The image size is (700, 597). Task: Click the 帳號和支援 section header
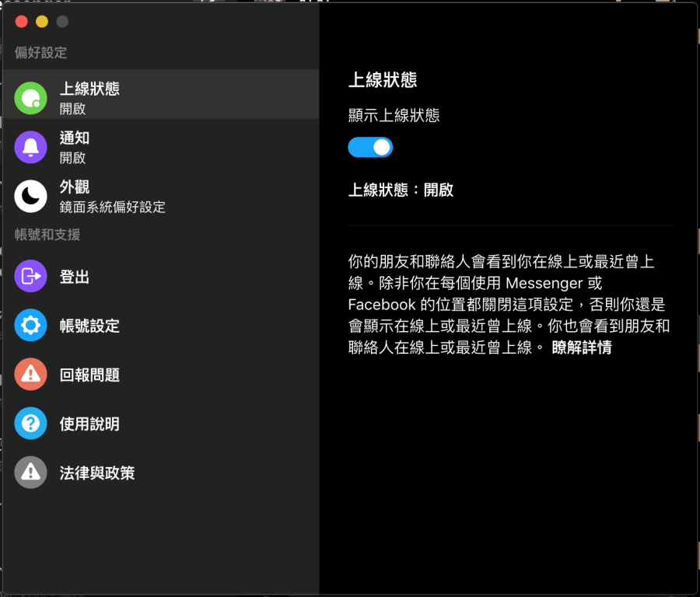(x=47, y=235)
